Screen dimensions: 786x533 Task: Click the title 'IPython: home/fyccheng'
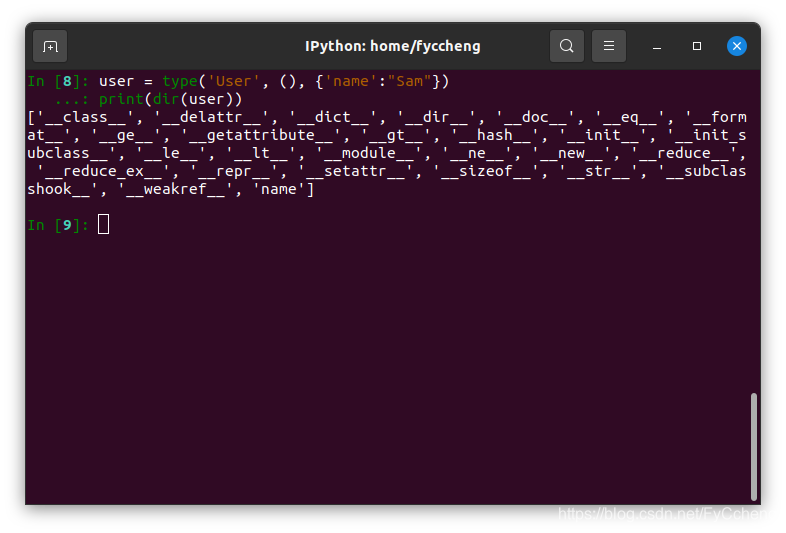[x=392, y=46]
